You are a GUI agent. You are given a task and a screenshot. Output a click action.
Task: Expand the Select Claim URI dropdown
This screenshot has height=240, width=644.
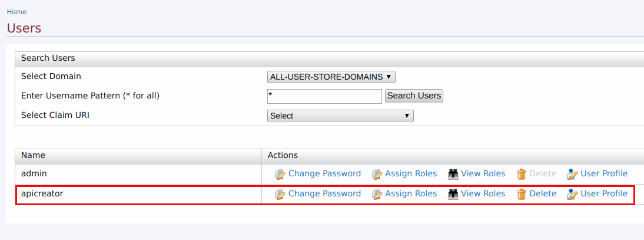click(340, 116)
